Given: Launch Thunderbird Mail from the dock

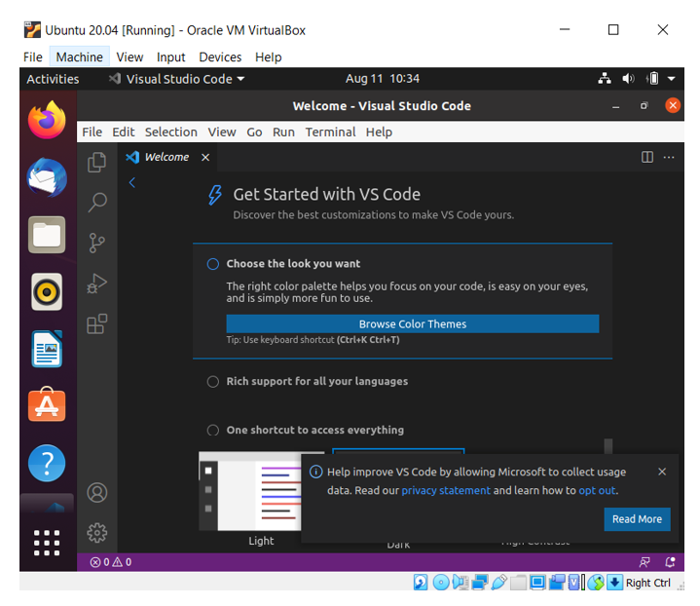Looking at the screenshot, I should [x=47, y=177].
